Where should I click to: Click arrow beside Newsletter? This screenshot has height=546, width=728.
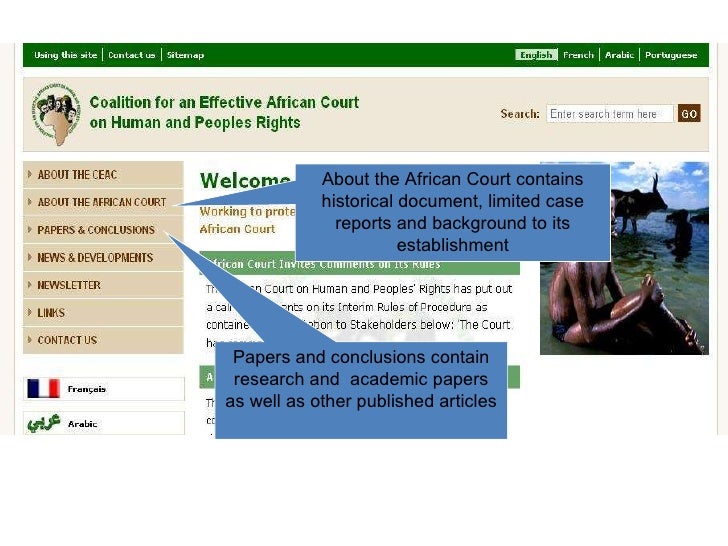[x=30, y=284]
